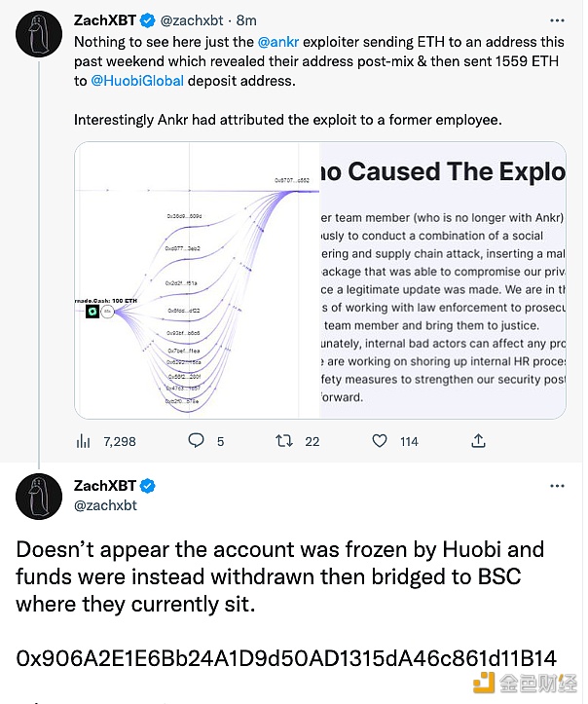Click the 0x906A2E1E6Bb24A1D9d50 wallet address text
This screenshot has height=704, width=588.
[x=286, y=657]
